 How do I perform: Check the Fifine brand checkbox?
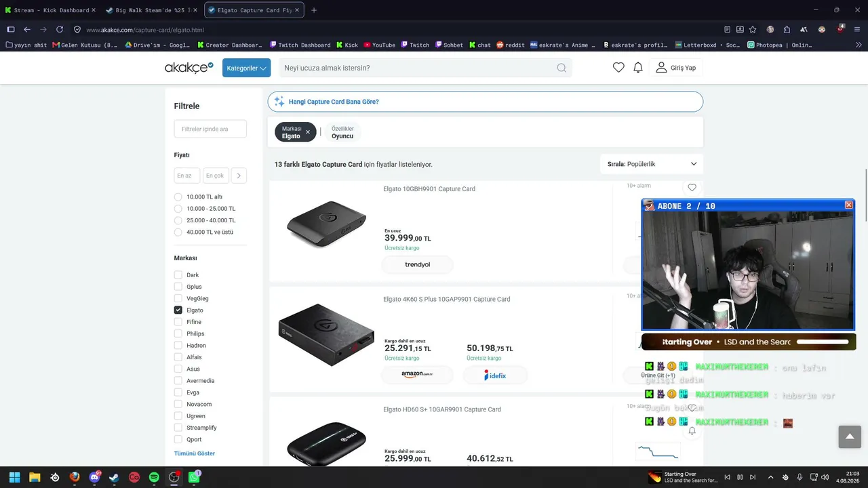178,322
